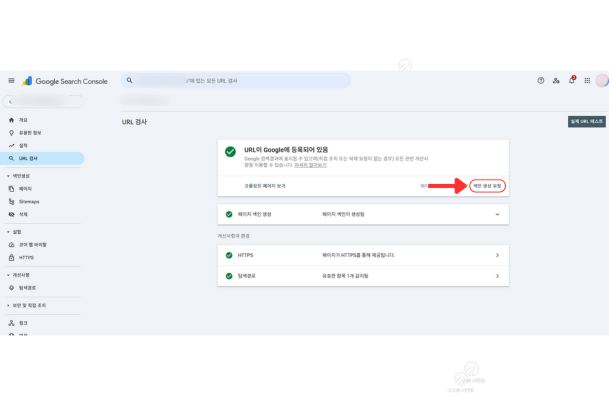609x406 pixels.
Task: Expand the 페이지 색인 생성 row chevron
Action: coord(497,214)
